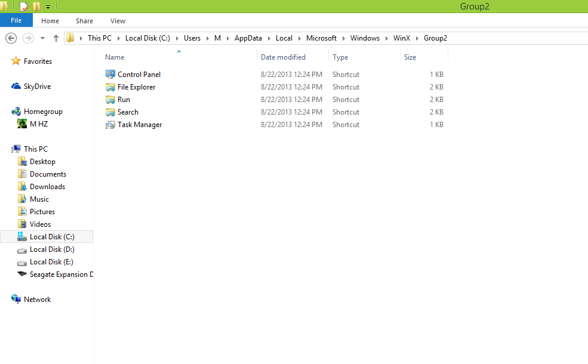Select AppData in the address path

[248, 38]
